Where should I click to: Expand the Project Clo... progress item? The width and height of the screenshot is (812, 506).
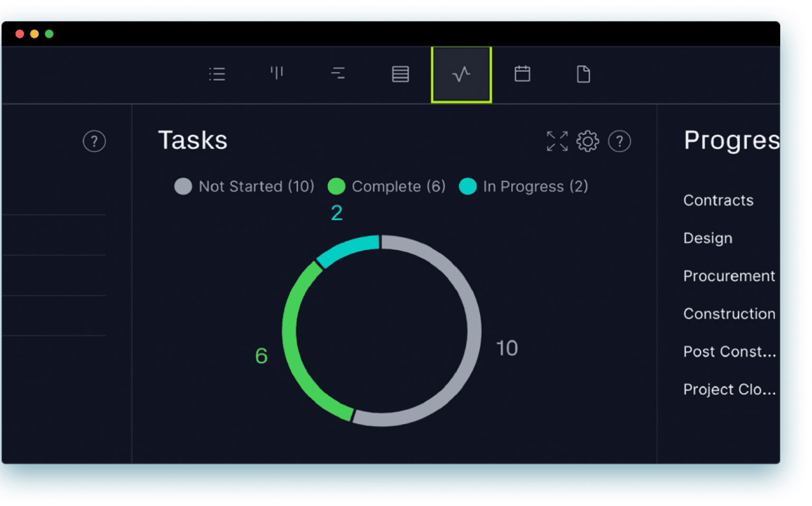pos(730,389)
